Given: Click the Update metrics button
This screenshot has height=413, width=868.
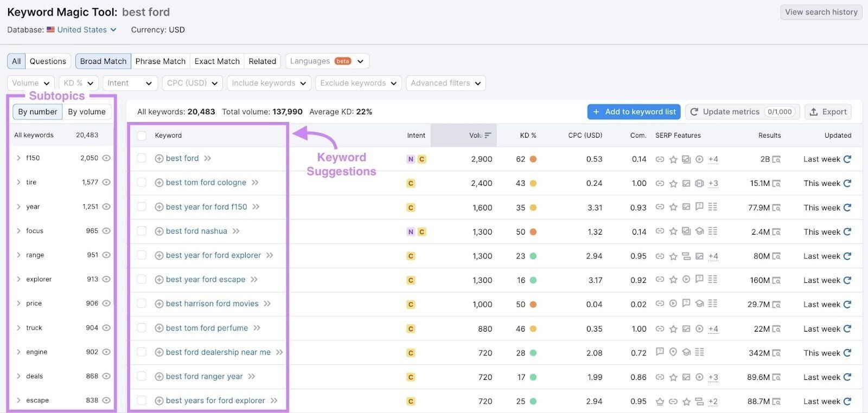Looking at the screenshot, I should 742,112.
